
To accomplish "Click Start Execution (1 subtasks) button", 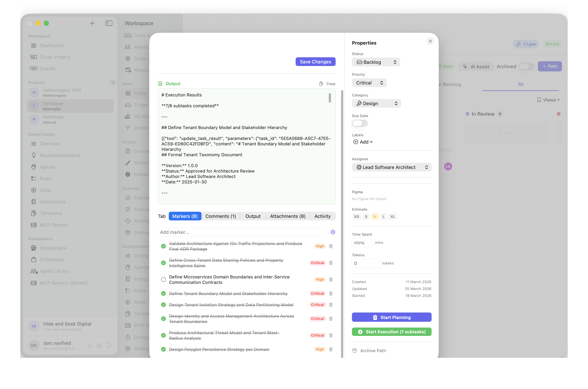I will coord(391,332).
